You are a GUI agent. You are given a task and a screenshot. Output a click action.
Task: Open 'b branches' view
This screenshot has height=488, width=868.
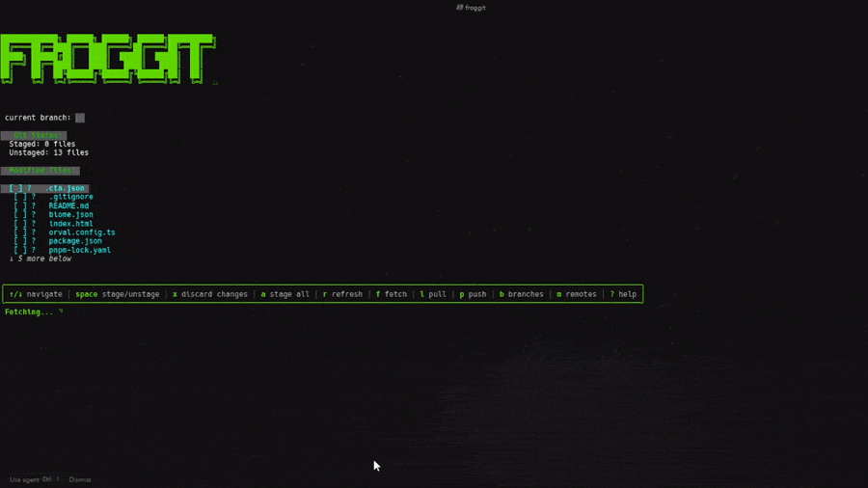tap(522, 294)
